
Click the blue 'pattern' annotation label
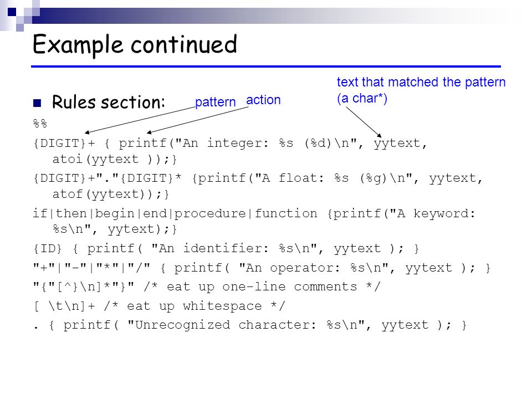pyautogui.click(x=215, y=102)
